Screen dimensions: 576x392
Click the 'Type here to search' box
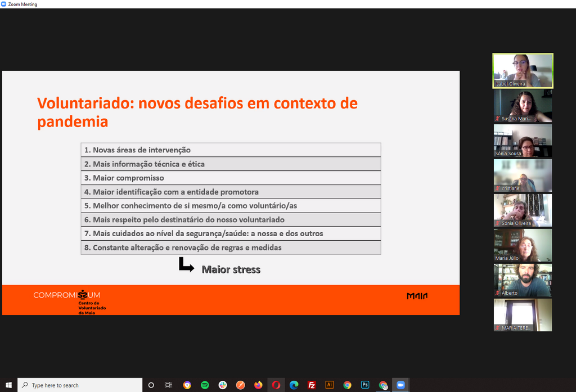[x=80, y=385]
